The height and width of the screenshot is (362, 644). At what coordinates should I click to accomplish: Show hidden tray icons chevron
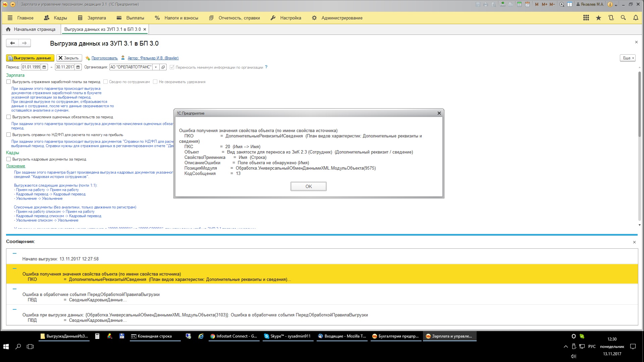tap(566, 347)
